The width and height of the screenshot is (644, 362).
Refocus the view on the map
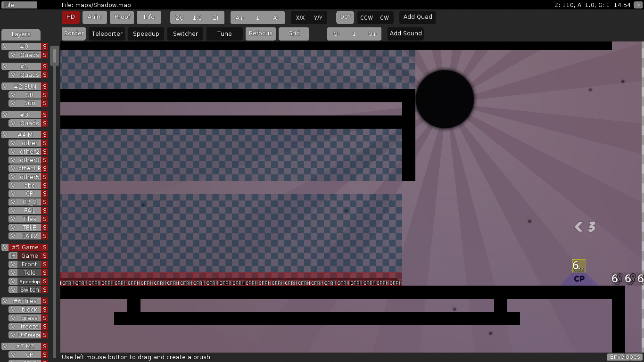point(260,33)
